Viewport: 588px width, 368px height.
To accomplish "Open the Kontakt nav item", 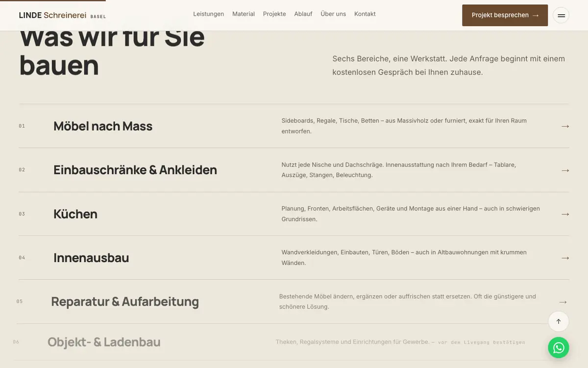I will 365,14.
